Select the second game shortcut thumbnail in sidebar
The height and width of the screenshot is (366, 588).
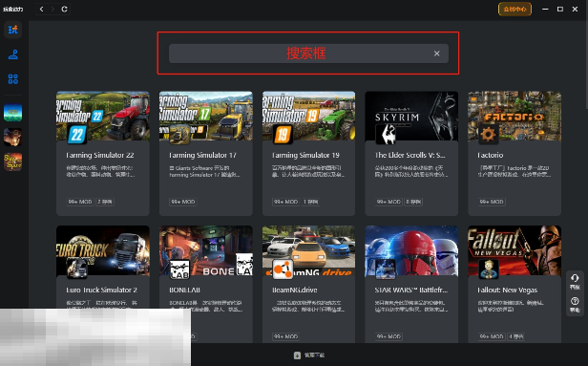(13, 137)
